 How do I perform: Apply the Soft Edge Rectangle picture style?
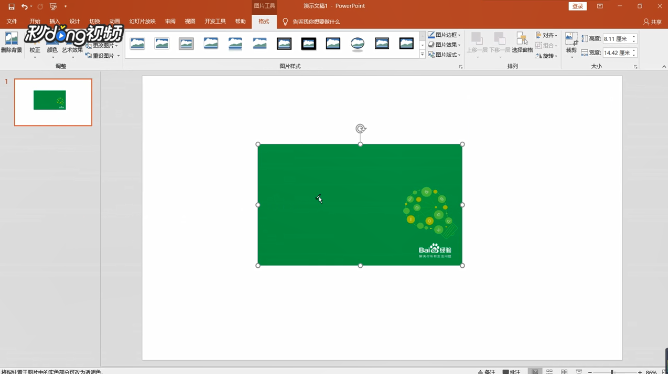point(259,43)
